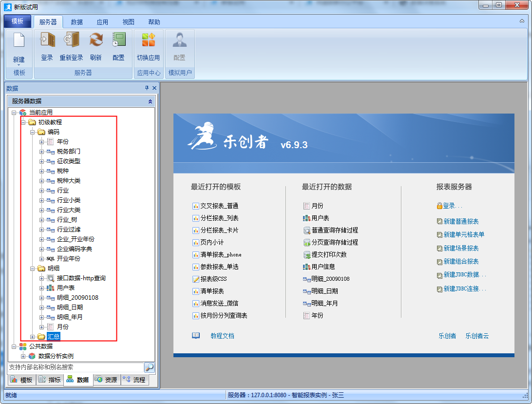The width and height of the screenshot is (532, 404).
Task: Click the data search input field
Action: tap(76, 367)
